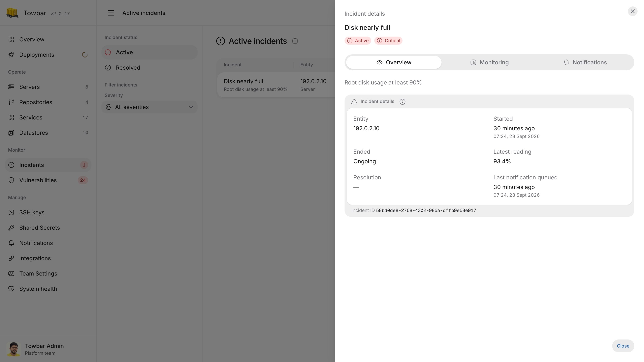The image size is (644, 362).
Task: Click the Repositories branch icon
Action: click(x=11, y=102)
